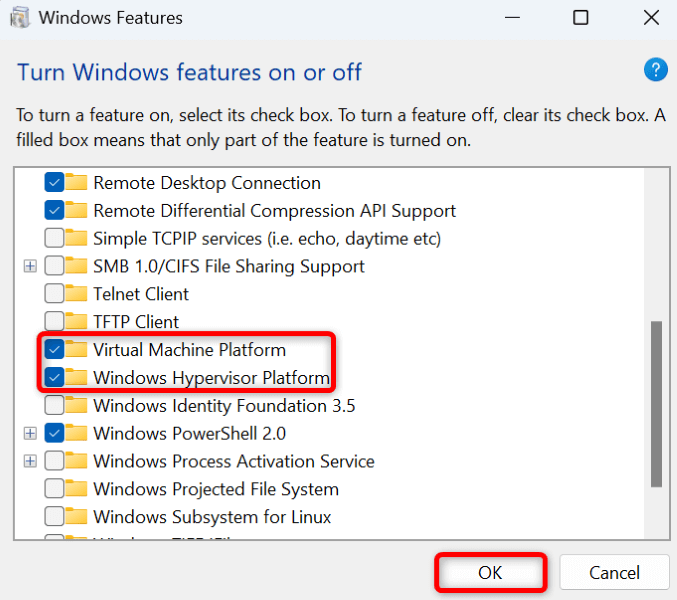The image size is (677, 600).
Task: Click the blue help question mark icon
Action: (x=655, y=69)
